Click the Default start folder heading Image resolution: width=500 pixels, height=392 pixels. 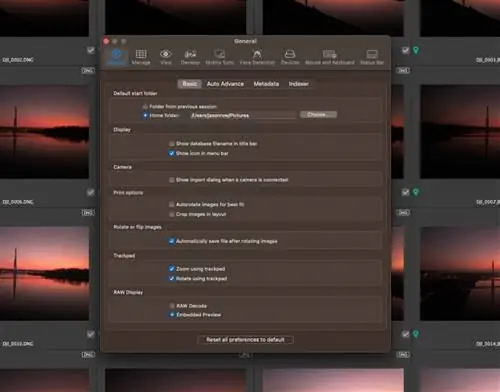tap(135, 93)
